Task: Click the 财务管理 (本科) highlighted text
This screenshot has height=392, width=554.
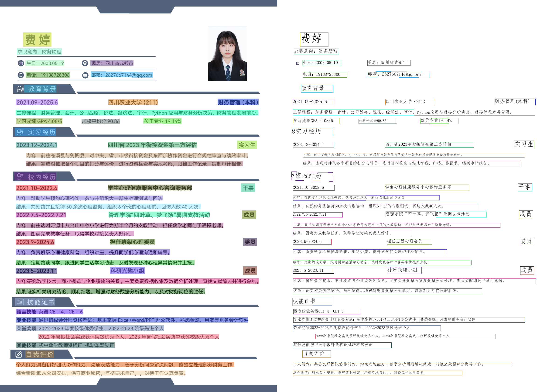Action: pyautogui.click(x=238, y=102)
